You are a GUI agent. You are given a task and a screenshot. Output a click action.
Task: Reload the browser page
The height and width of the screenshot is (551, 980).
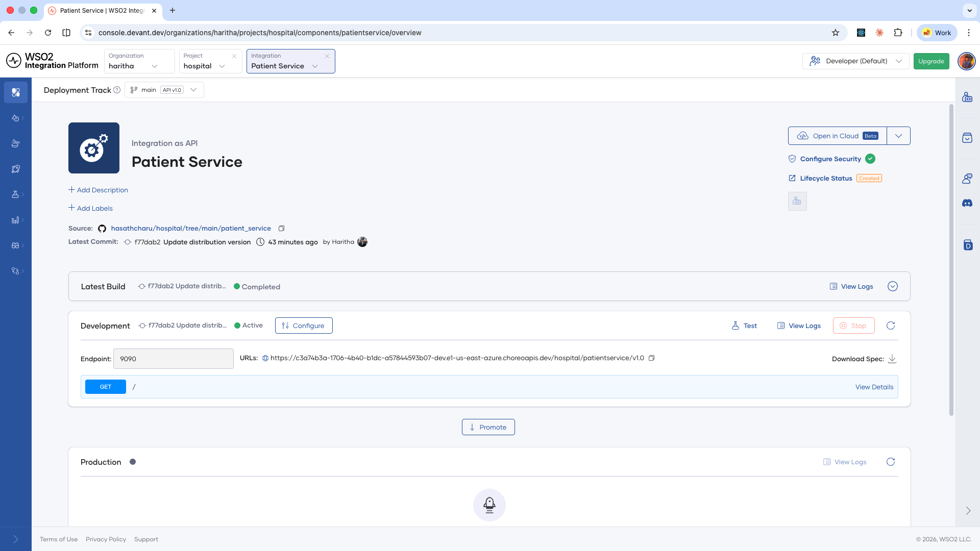click(x=48, y=33)
